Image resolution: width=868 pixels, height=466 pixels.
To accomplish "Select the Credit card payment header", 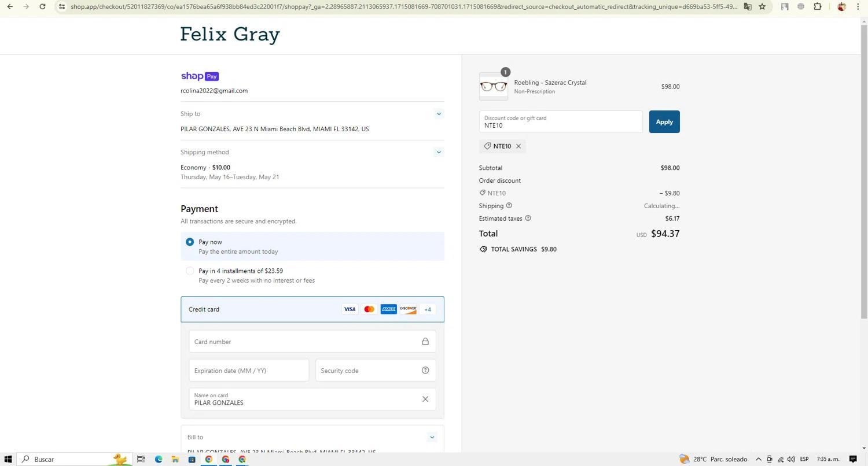I will 312,309.
